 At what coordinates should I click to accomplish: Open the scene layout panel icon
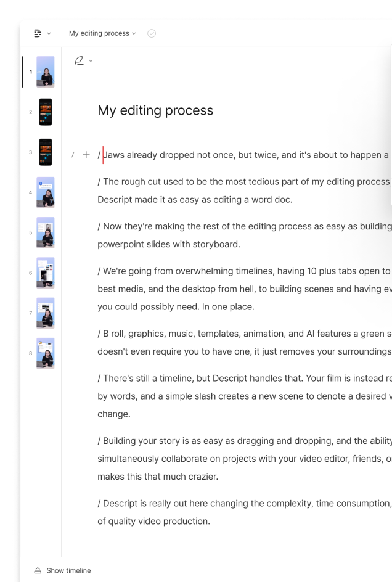point(38,33)
